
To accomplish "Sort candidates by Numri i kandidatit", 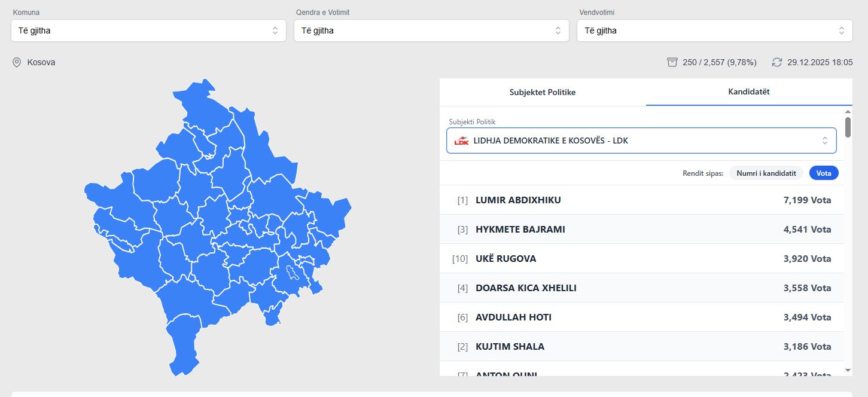I will (x=766, y=173).
